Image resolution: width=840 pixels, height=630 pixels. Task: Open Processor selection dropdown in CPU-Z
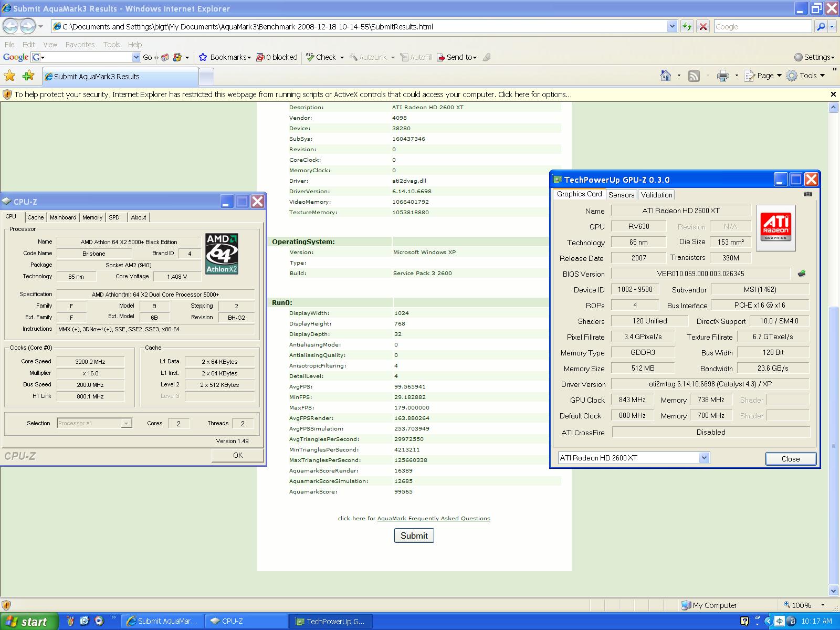[126, 423]
